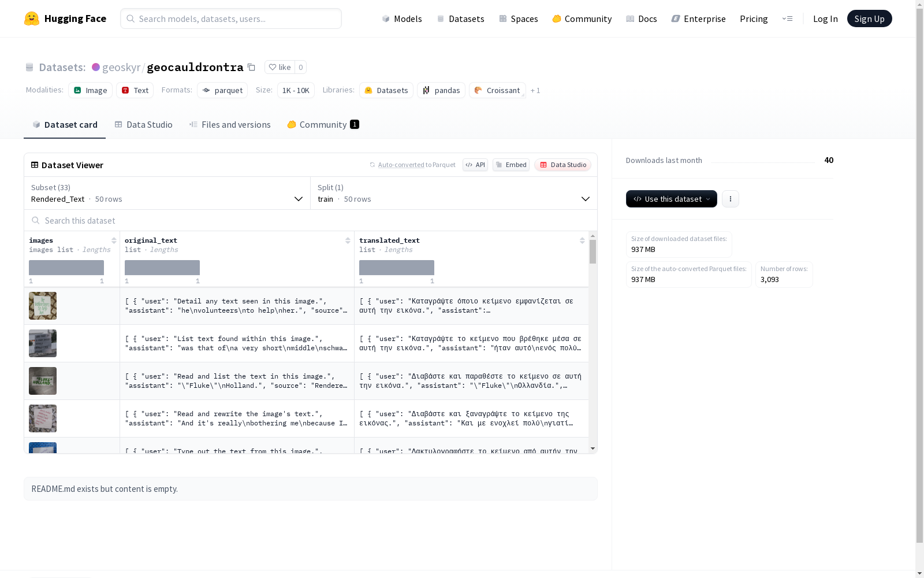Image resolution: width=924 pixels, height=578 pixels.
Task: Open thumbnail in 'List text found' row
Action: click(x=43, y=343)
